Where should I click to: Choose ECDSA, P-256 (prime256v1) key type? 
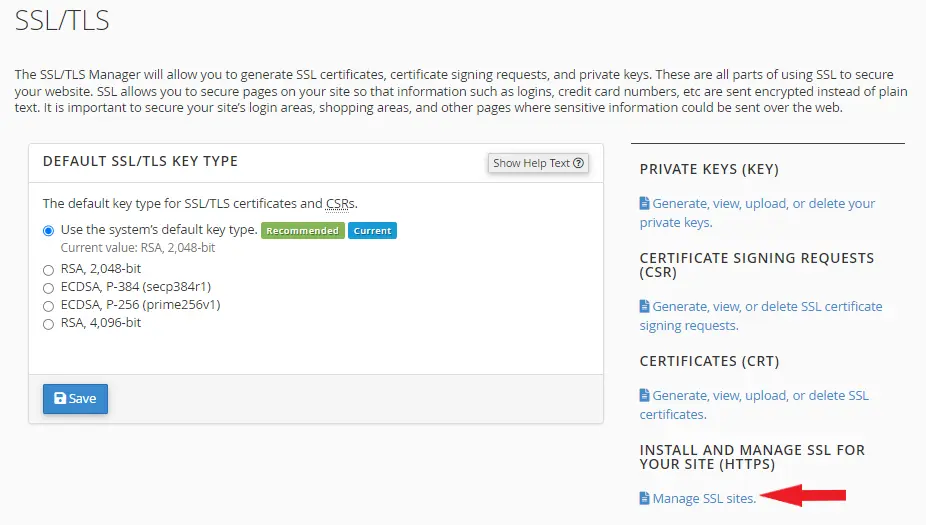pyautogui.click(x=49, y=306)
